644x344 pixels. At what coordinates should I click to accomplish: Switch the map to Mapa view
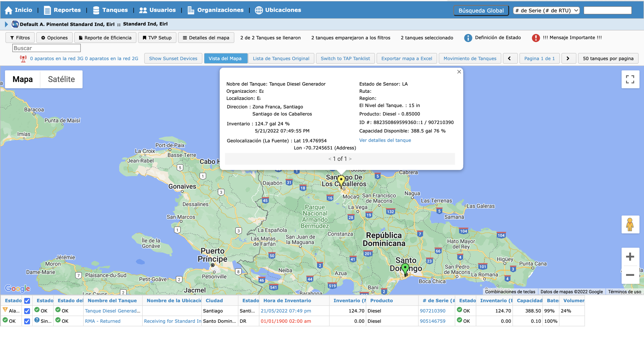click(x=23, y=79)
